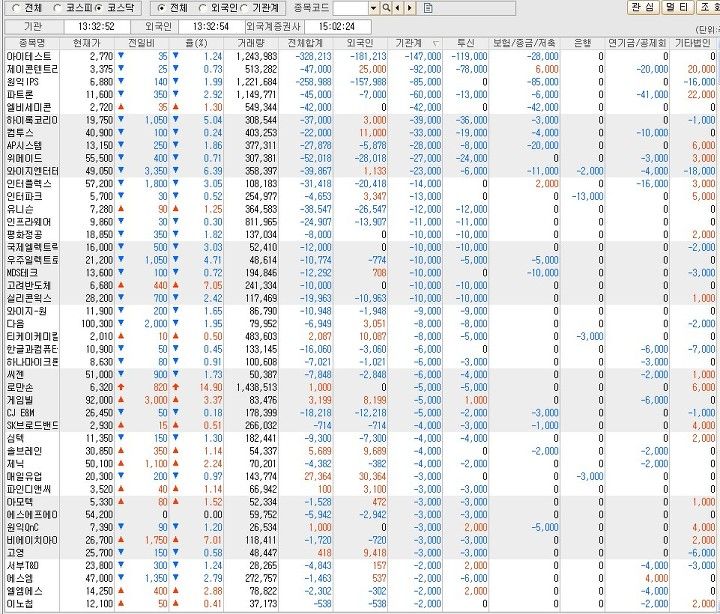Select the 원익IPS stock name
The height and width of the screenshot is (614, 720).
click(x=22, y=82)
